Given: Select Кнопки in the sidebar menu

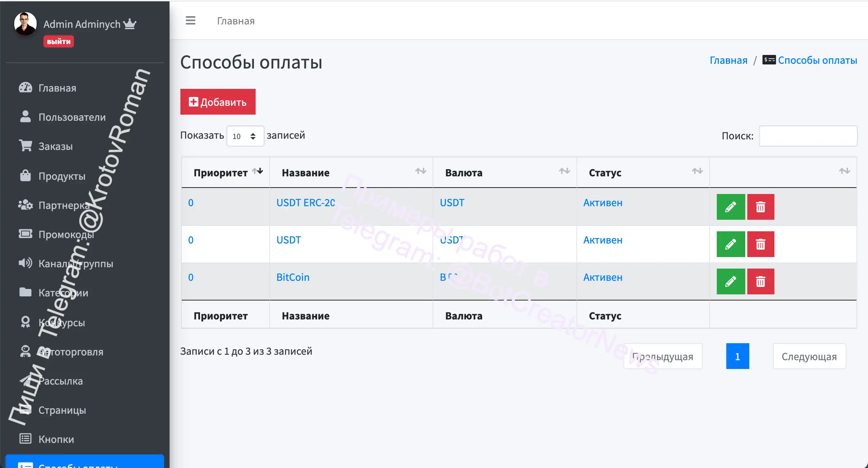Looking at the screenshot, I should click(56, 439).
